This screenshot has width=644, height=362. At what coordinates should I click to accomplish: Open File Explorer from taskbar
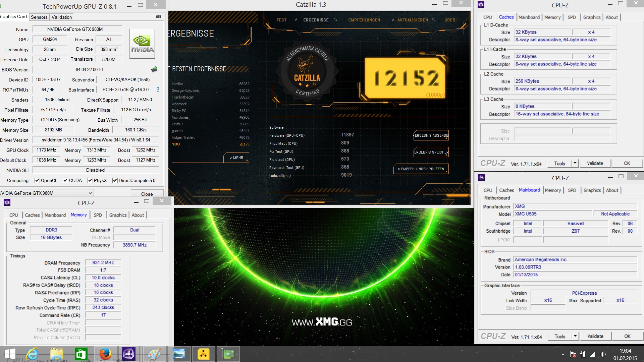[x=57, y=354]
